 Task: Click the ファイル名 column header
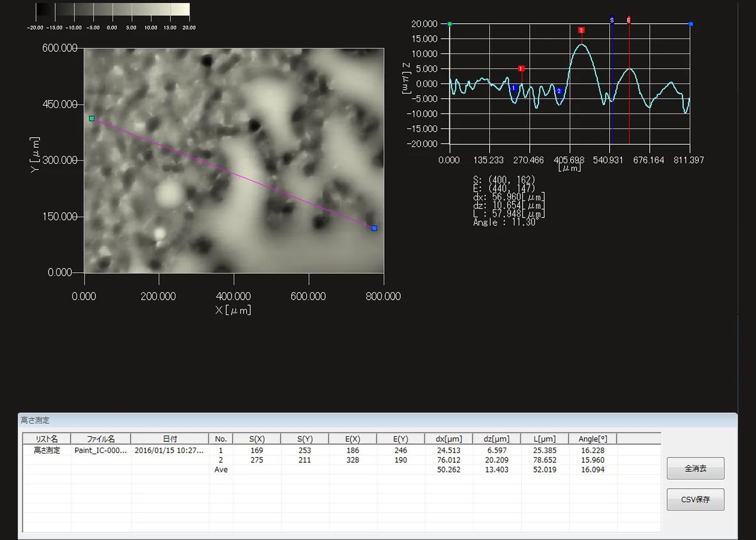[101, 439]
